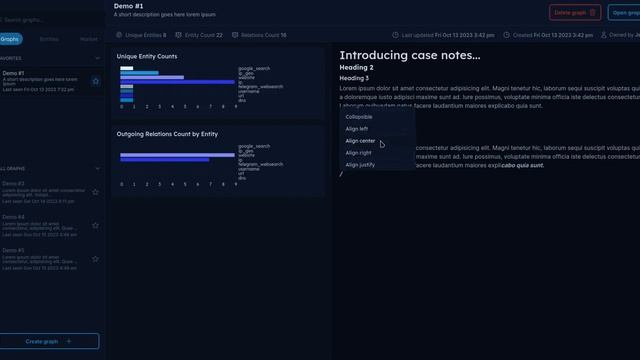Viewport: 640px width, 360px height.
Task: Collapse the All Graphs section chevron
Action: point(97,169)
